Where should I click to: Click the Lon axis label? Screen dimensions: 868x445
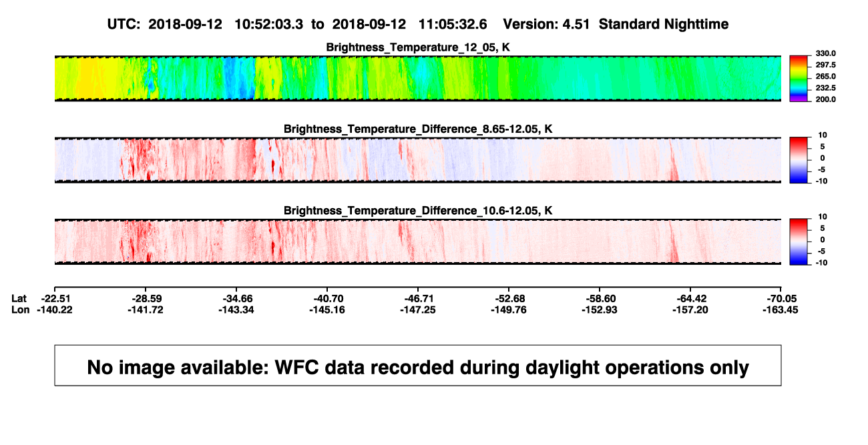click(21, 310)
